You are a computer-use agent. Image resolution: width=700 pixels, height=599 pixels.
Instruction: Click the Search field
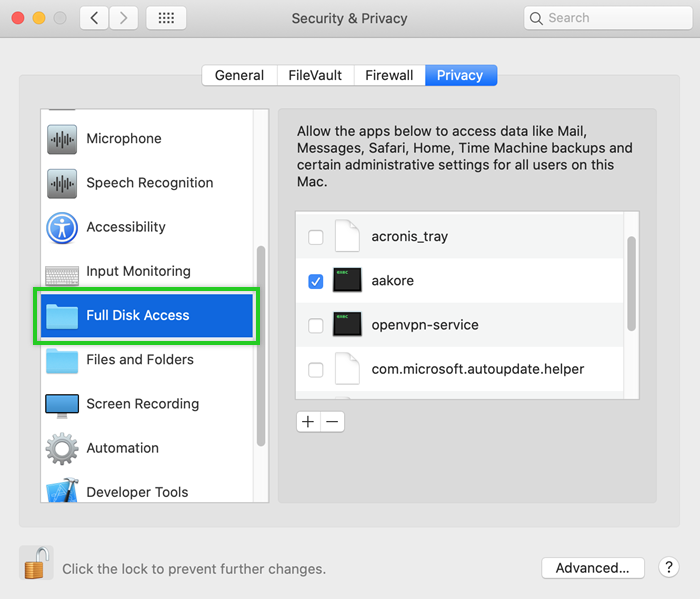coord(610,18)
